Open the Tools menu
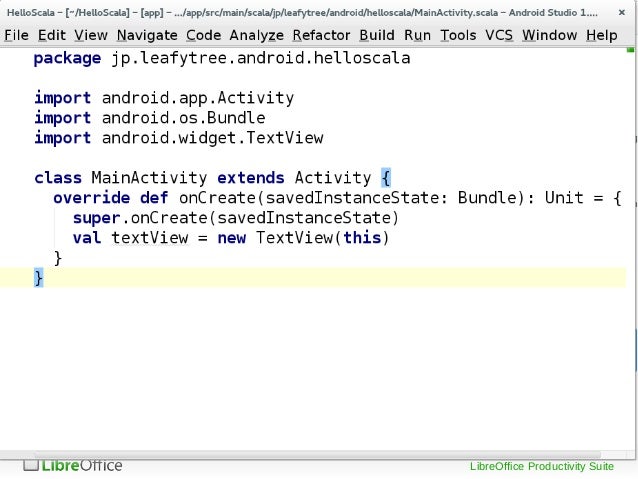 point(458,35)
